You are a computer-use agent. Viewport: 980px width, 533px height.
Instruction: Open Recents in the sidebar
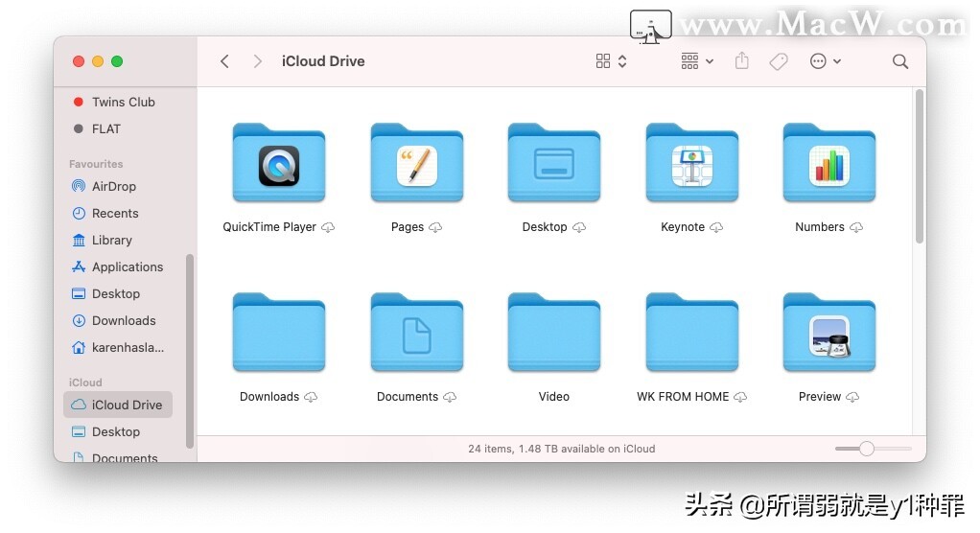[115, 213]
